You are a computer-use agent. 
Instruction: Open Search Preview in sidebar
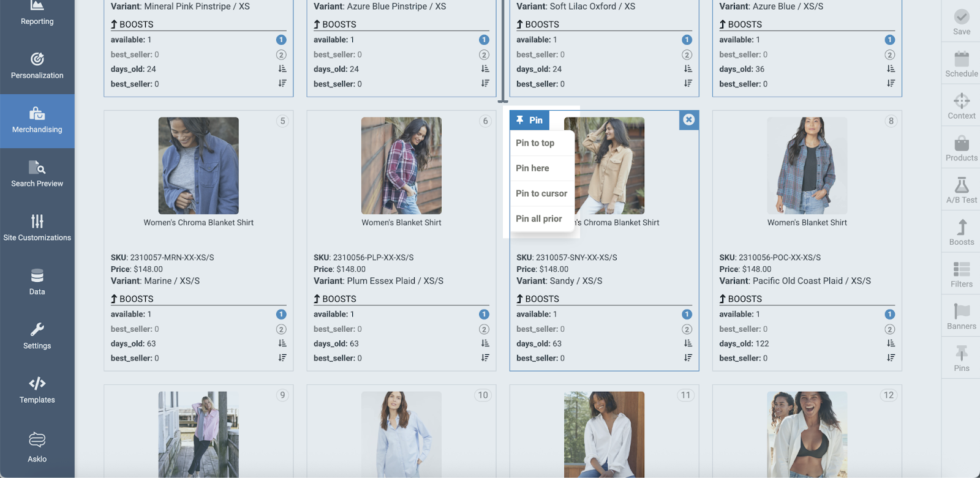pos(37,174)
